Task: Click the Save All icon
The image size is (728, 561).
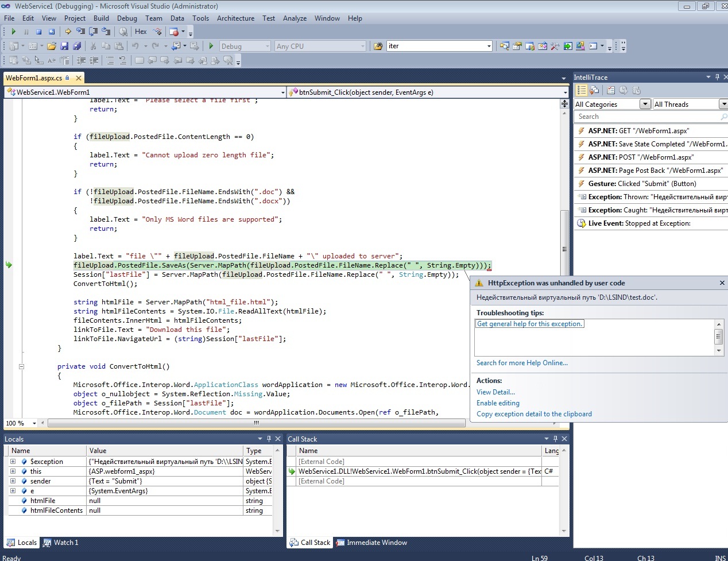Action: pos(76,46)
